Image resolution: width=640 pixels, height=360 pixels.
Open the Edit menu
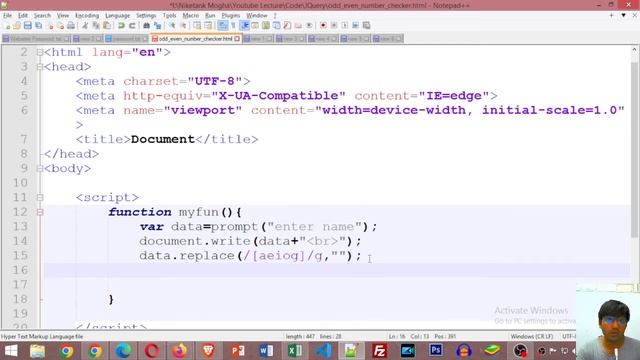pos(22,16)
